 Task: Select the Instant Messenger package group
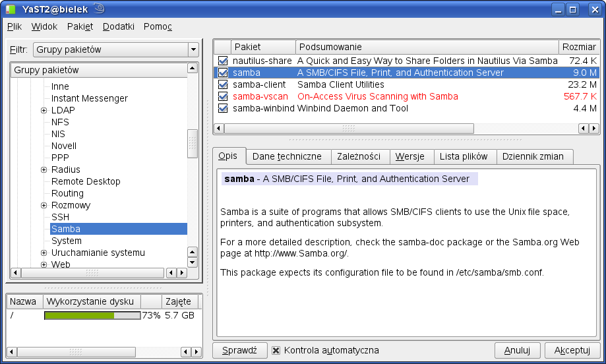point(89,98)
